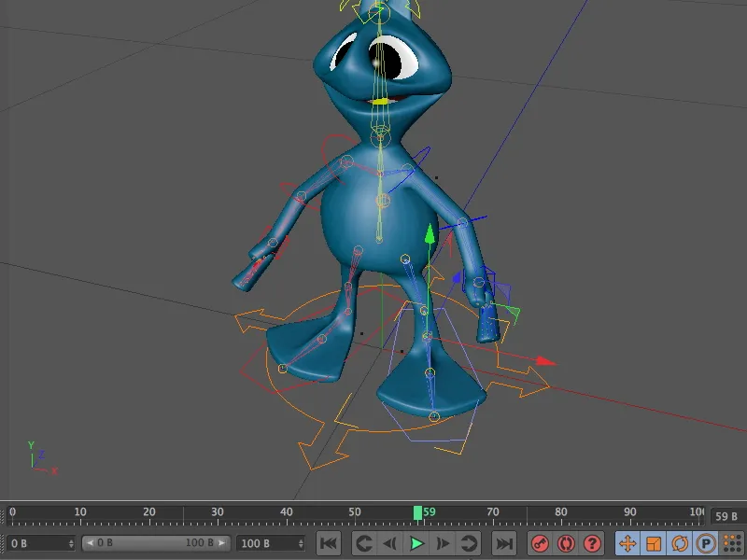Click the right arrow of the preview range slider
The height and width of the screenshot is (560, 747).
[x=219, y=541]
